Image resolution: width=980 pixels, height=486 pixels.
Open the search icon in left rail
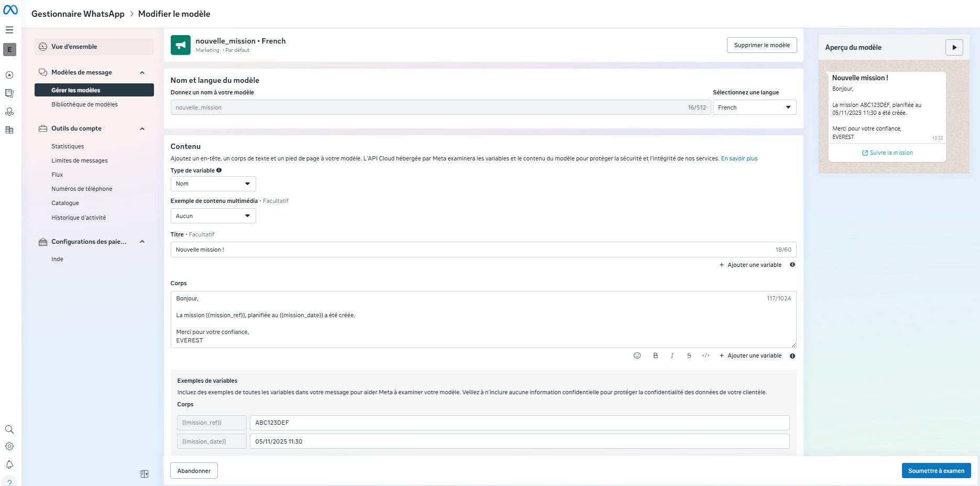pos(9,429)
